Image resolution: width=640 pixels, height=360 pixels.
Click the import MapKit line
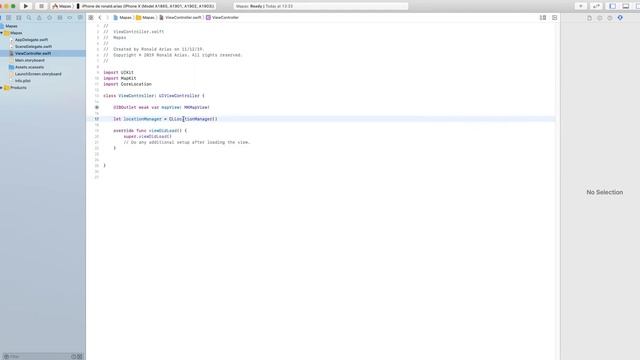[120, 78]
